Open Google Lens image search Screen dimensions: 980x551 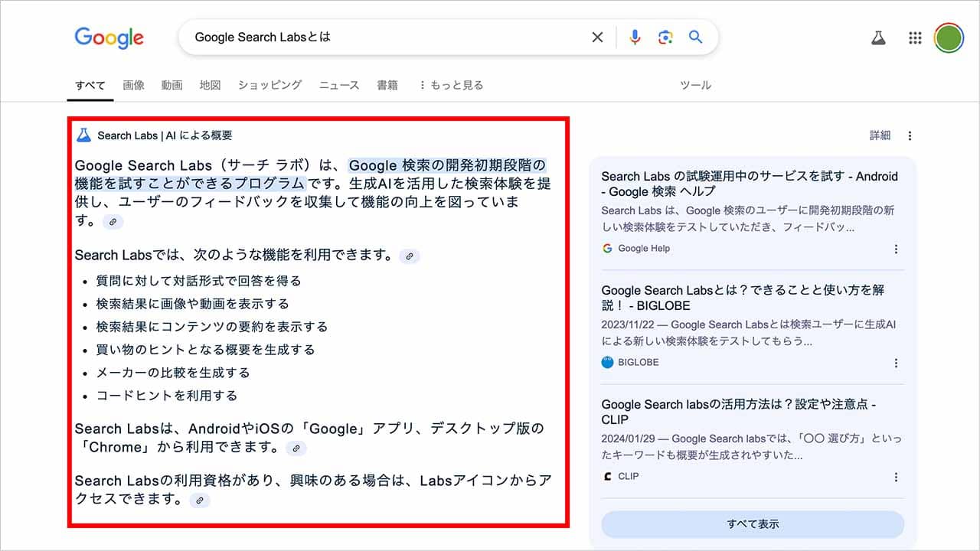point(665,37)
